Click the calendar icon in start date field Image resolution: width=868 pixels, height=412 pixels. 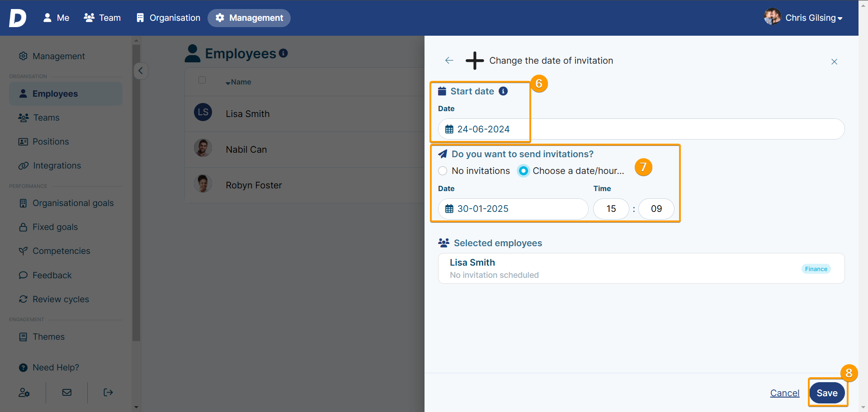449,130
